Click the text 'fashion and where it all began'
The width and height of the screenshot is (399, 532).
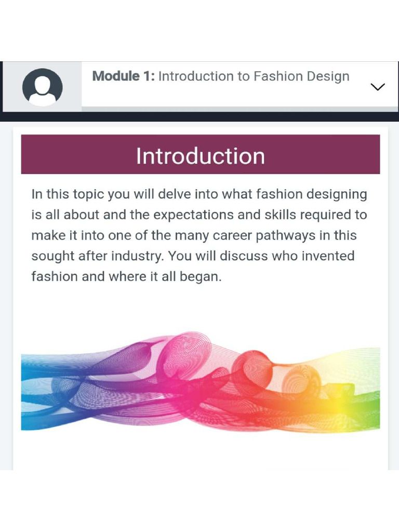point(126,276)
